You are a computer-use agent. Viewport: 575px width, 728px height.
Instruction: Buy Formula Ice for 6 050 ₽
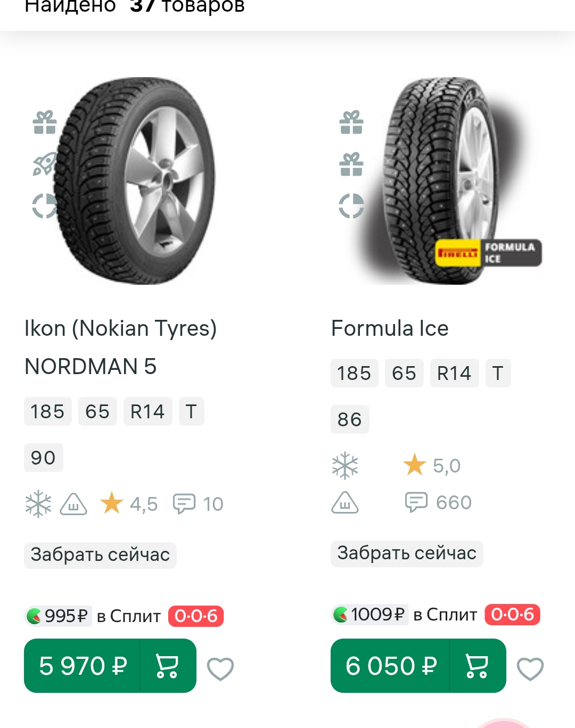pyautogui.click(x=391, y=666)
